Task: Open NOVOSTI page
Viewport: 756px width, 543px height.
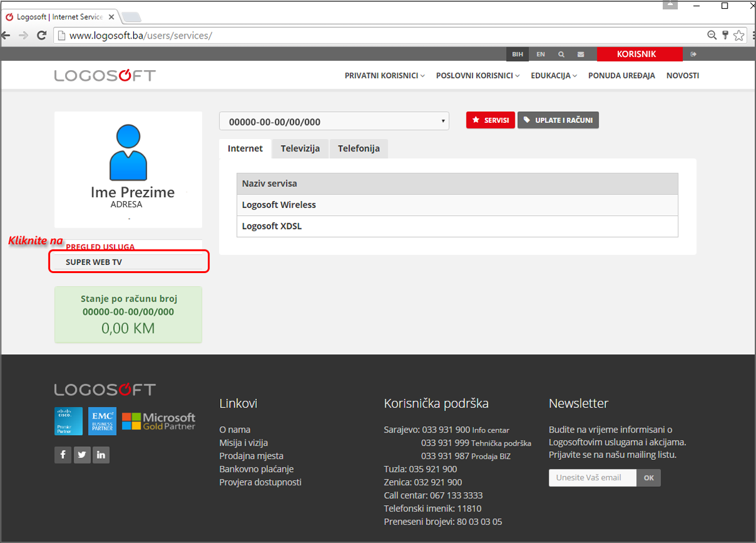Action: coord(683,76)
